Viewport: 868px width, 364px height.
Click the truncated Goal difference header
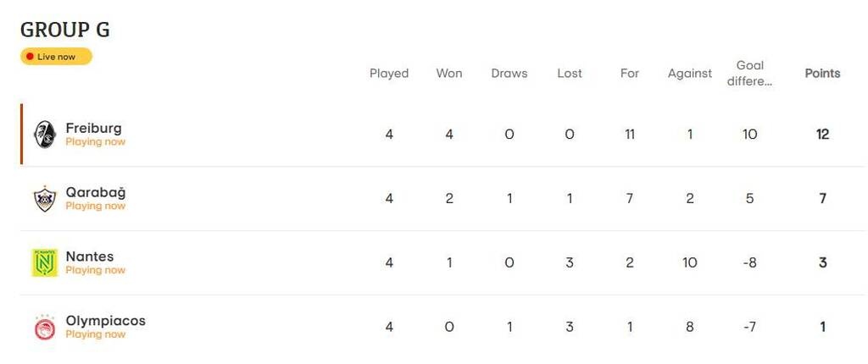tap(750, 74)
